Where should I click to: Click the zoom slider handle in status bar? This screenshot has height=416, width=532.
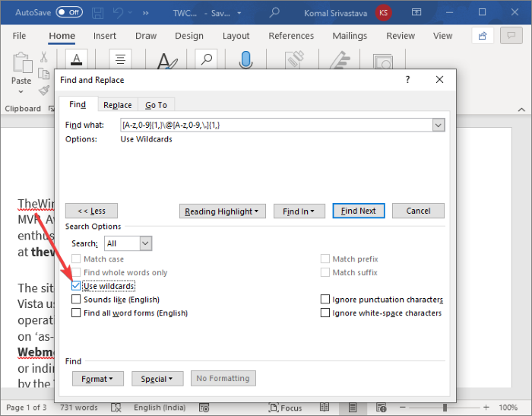coord(445,407)
